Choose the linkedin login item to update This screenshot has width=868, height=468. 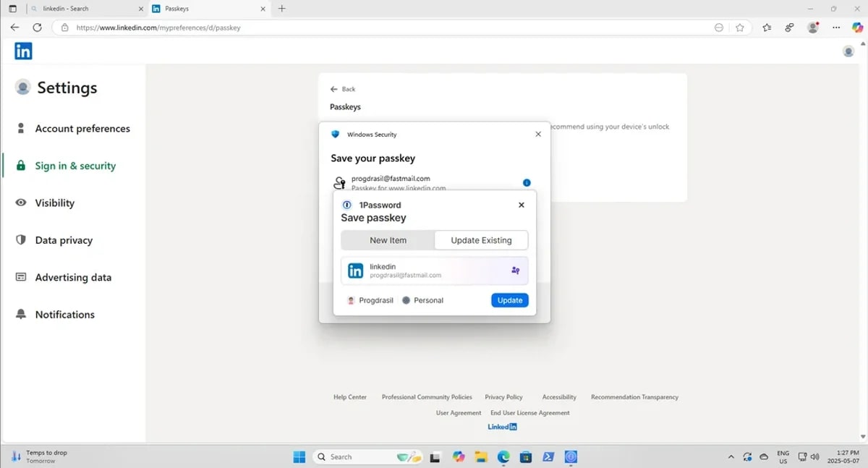tap(434, 271)
